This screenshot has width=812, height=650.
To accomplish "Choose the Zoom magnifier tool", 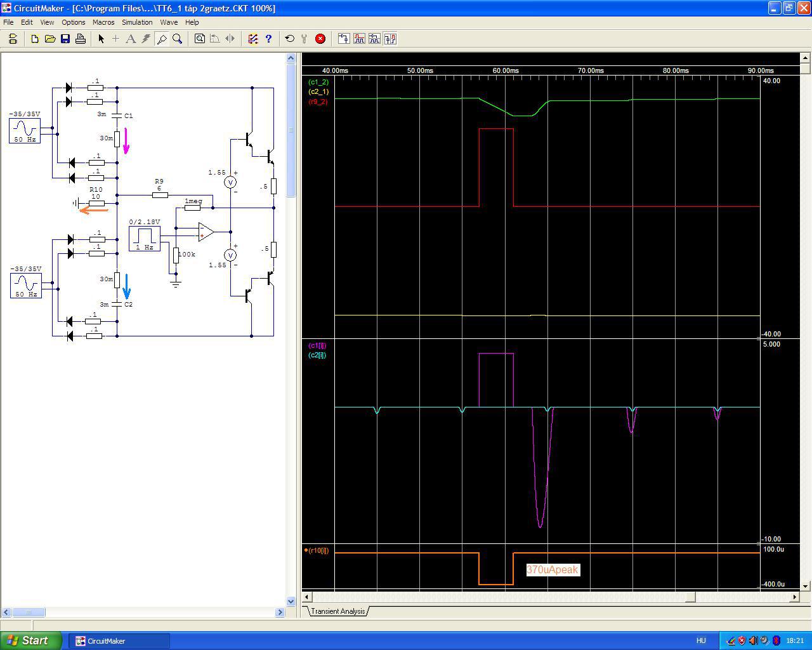I will [x=178, y=39].
